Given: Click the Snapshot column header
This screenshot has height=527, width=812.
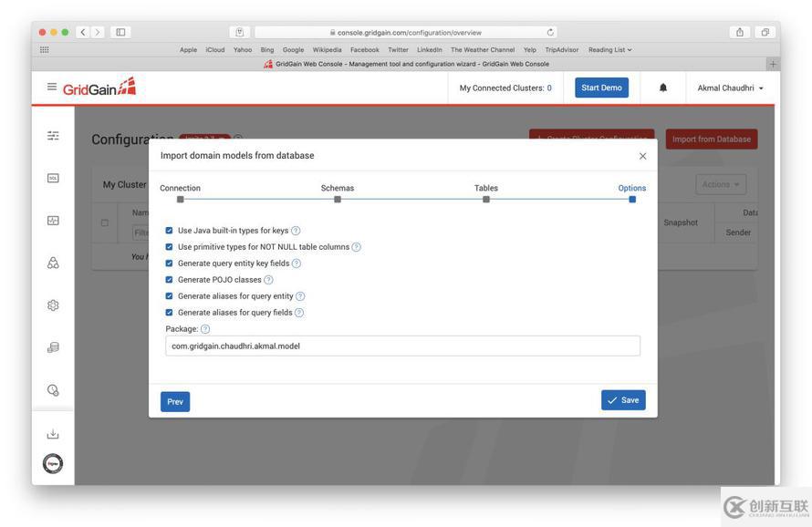Looking at the screenshot, I should pyautogui.click(x=681, y=222).
